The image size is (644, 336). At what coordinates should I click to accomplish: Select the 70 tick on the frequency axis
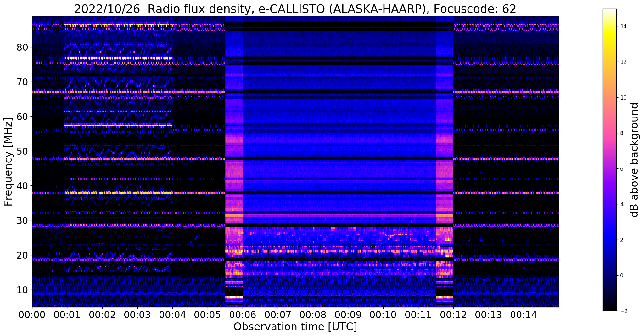tap(22, 82)
